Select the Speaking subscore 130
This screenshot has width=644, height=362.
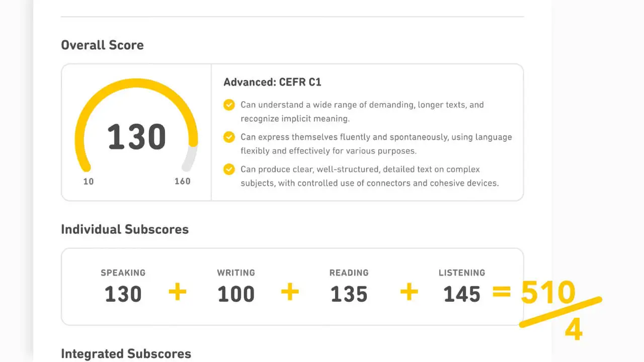[x=123, y=294]
